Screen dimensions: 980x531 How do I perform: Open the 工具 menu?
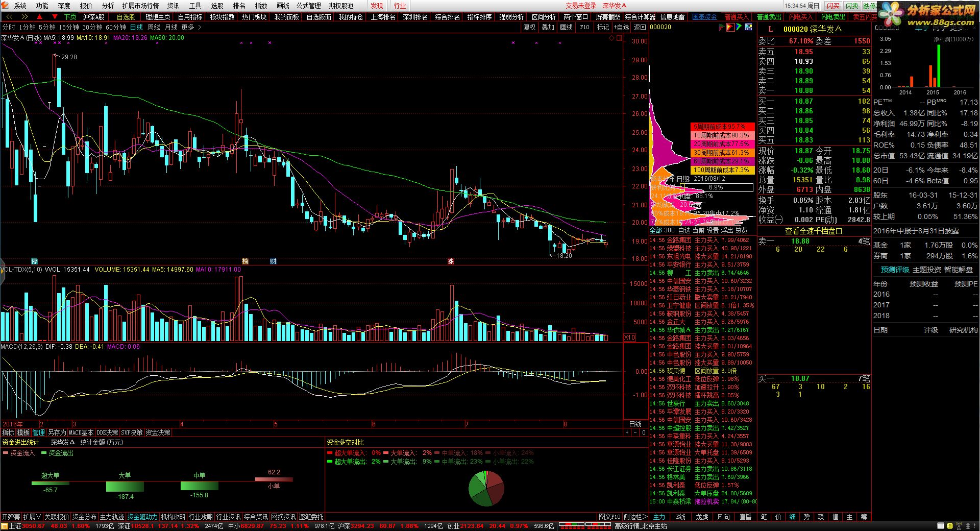195,6
